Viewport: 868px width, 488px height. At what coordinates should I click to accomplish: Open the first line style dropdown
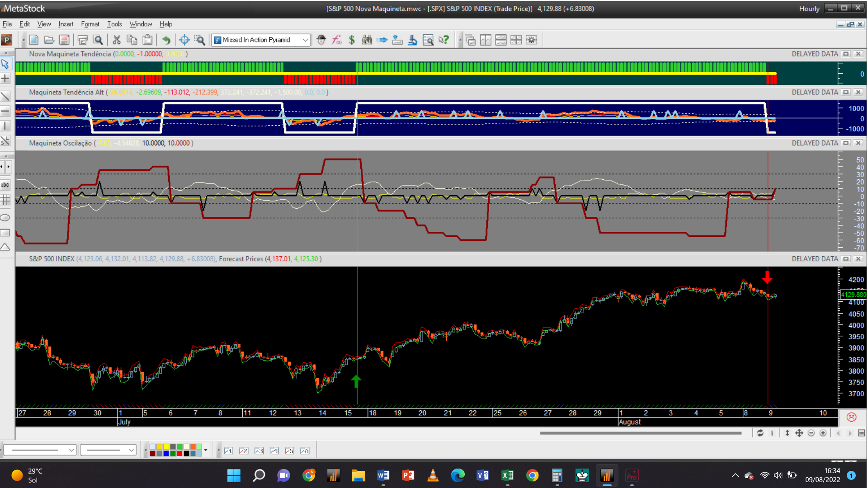tap(71, 450)
